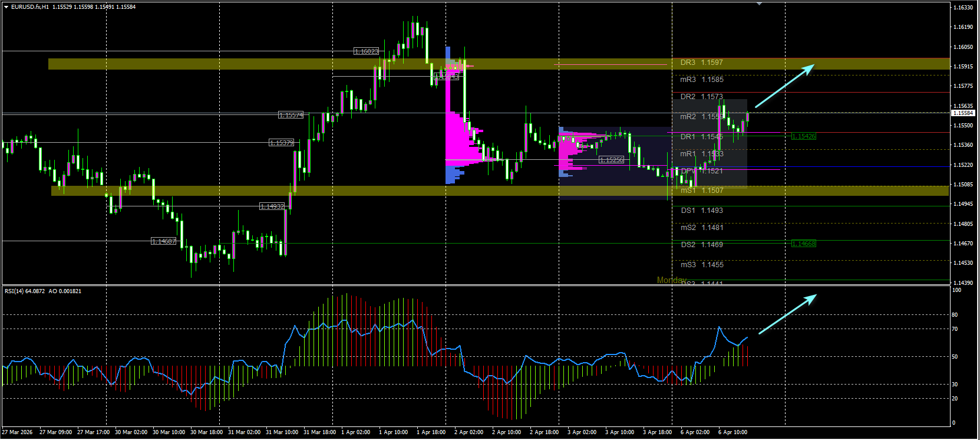Screen dimensions: 980x440
Task: Click the 2 Apr 10:00 time label
Action: tap(507, 432)
